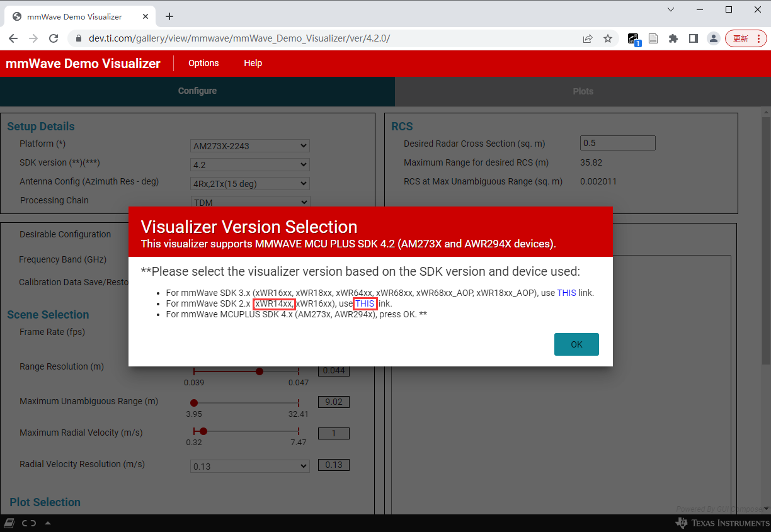Open the Radial Velocity Resolution dropdown
771x532 pixels.
250,467
